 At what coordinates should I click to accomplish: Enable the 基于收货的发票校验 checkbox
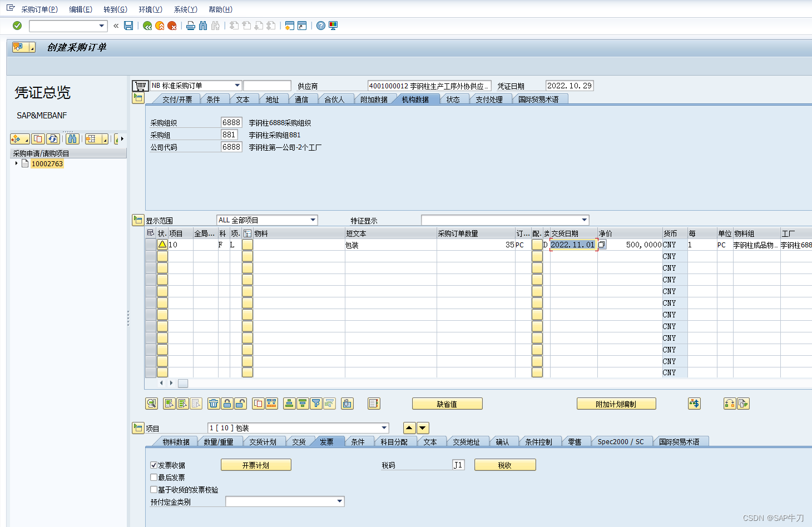pyautogui.click(x=154, y=490)
